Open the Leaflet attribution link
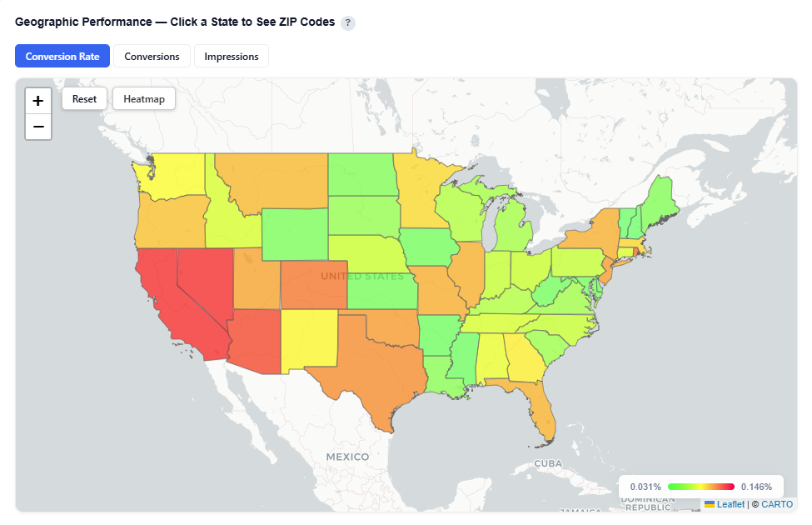 click(x=730, y=504)
